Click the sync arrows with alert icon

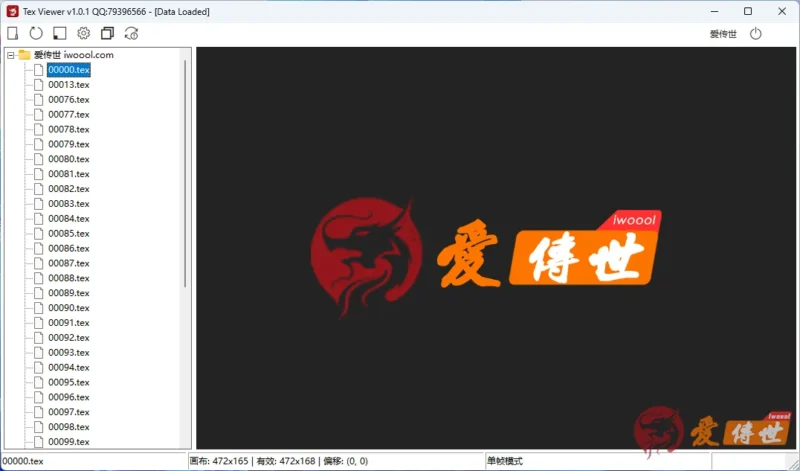[132, 34]
